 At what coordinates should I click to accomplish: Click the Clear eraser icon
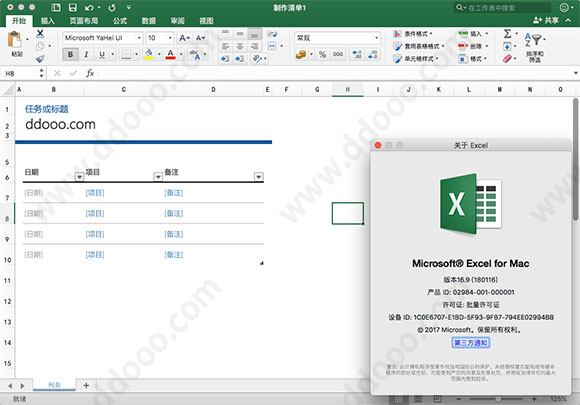(507, 58)
